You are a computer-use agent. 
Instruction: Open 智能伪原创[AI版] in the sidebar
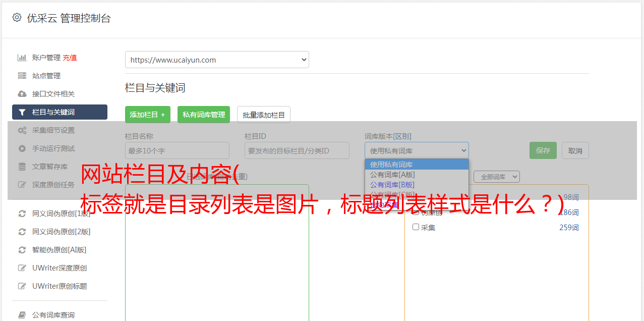(x=60, y=250)
